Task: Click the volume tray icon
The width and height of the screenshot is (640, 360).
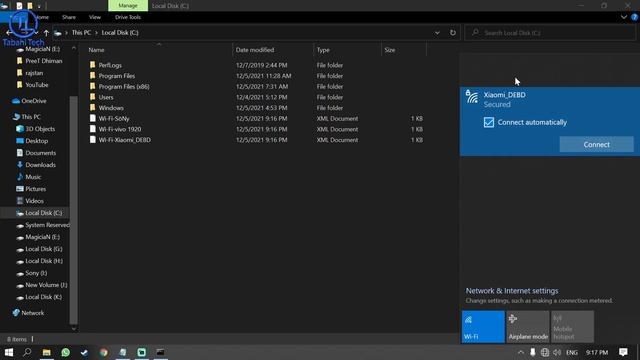Action: [557, 352]
